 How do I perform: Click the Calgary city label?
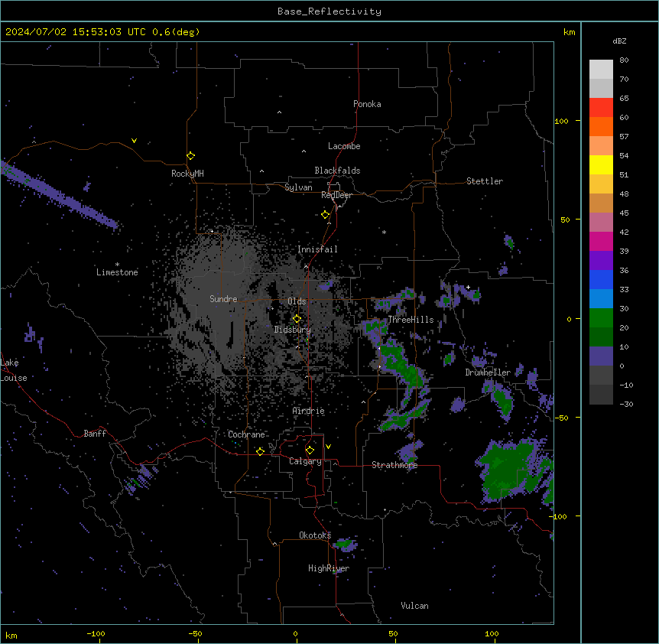pyautogui.click(x=305, y=461)
